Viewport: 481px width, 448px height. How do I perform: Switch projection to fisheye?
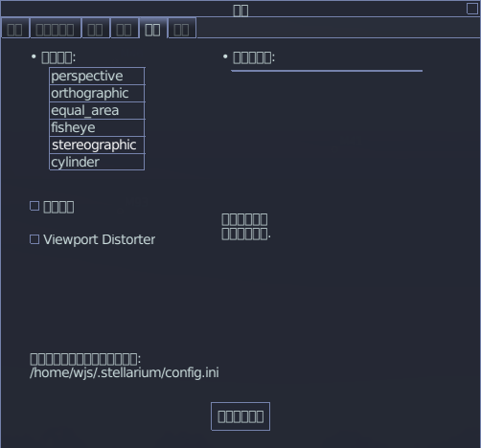pos(97,127)
